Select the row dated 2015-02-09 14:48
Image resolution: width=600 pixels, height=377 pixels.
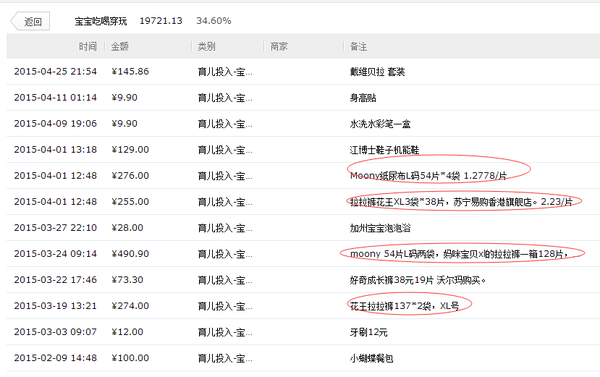coord(303,358)
